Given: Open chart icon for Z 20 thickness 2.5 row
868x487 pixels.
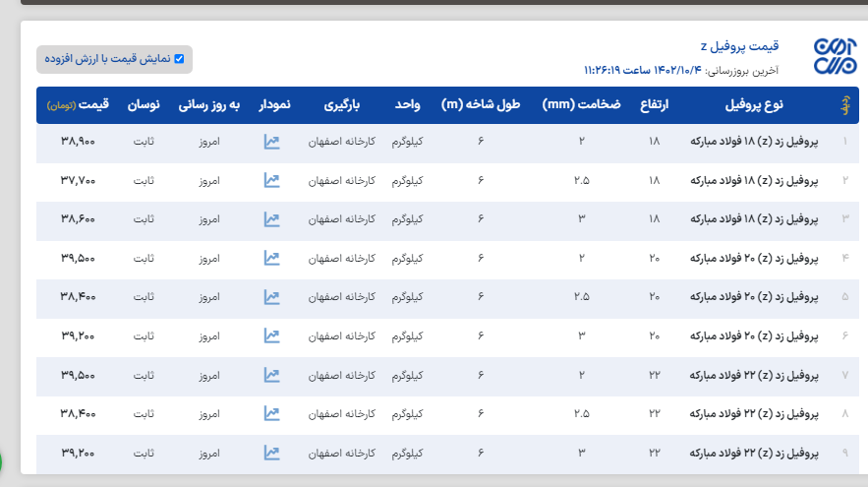Looking at the screenshot, I should pyautogui.click(x=272, y=296).
